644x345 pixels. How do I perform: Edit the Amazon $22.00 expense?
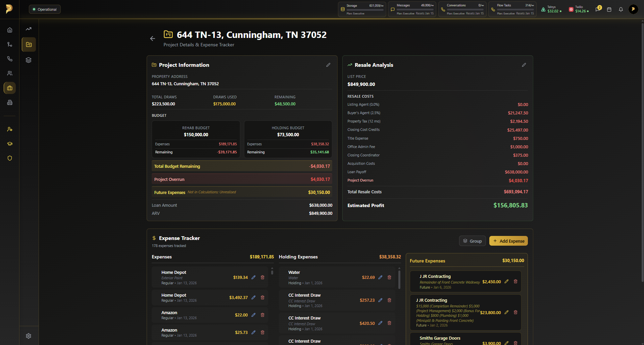[253, 315]
